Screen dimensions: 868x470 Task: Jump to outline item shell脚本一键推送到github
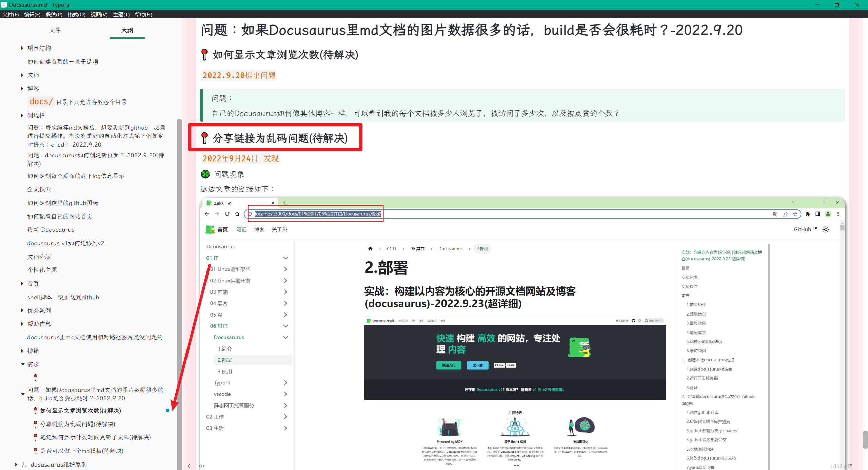pyautogui.click(x=63, y=297)
